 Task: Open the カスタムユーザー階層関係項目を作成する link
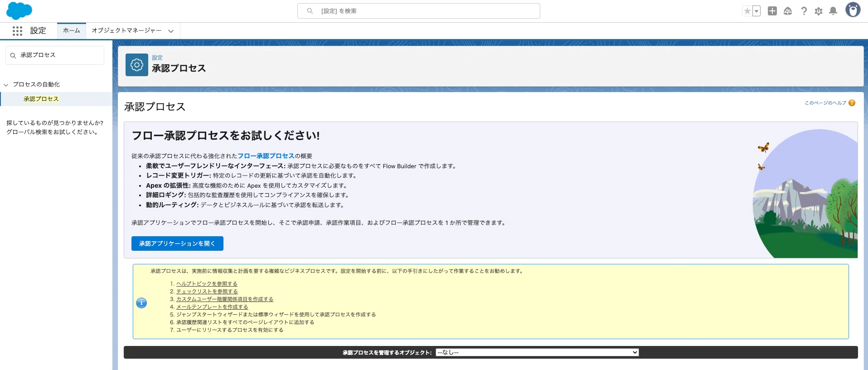tap(225, 299)
